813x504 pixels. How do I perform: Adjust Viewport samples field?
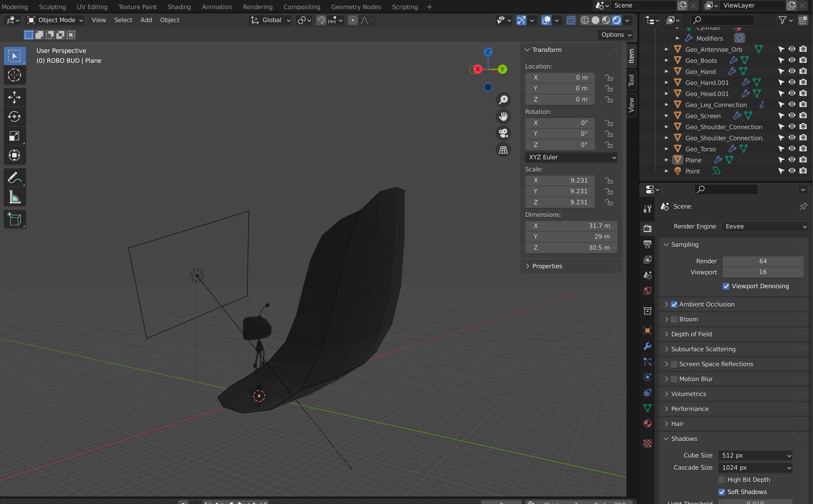click(763, 272)
